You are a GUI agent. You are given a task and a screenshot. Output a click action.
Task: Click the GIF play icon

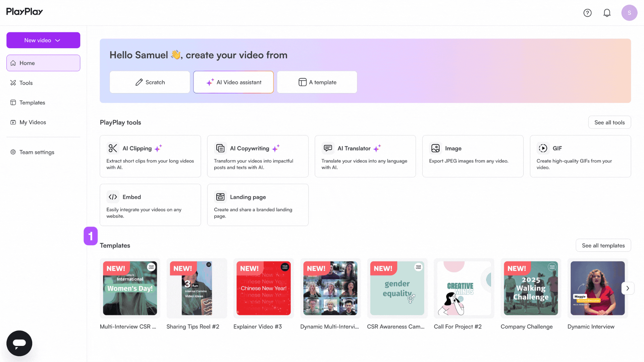[543, 148]
